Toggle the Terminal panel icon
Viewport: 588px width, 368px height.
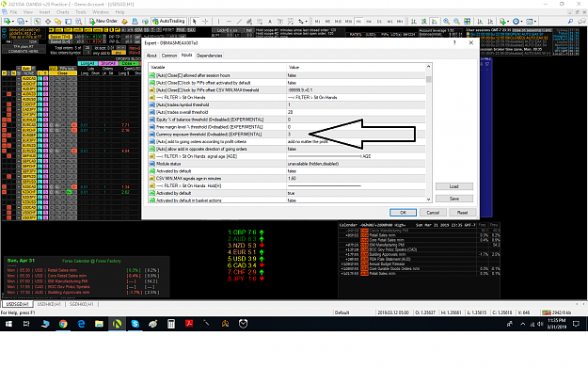click(x=69, y=22)
